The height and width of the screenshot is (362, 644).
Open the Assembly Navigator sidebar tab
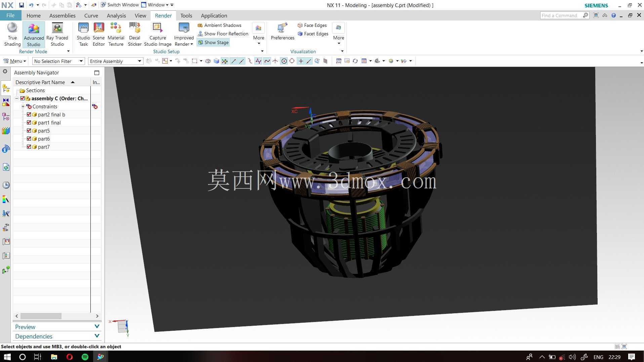6,88
